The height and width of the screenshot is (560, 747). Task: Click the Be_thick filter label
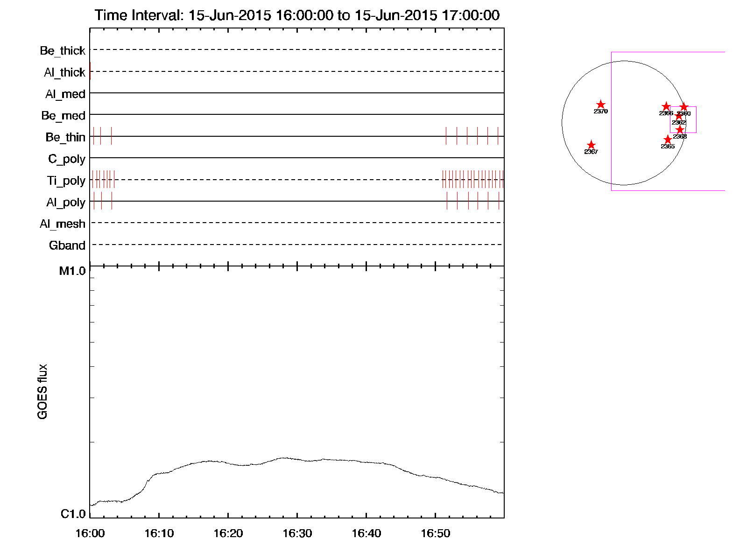coord(63,50)
